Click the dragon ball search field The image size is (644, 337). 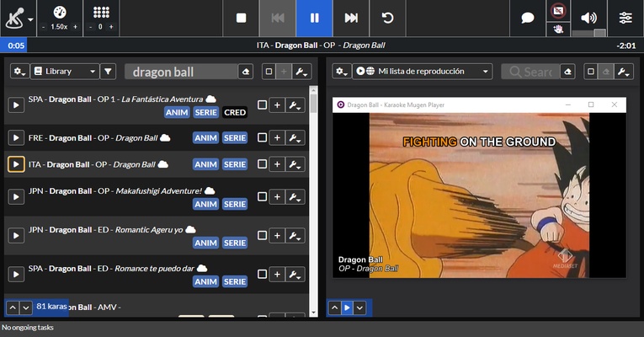point(181,72)
